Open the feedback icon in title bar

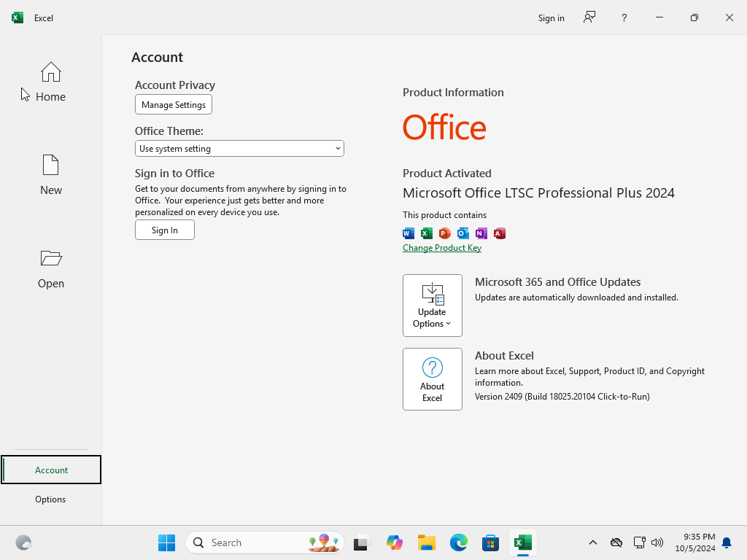[589, 17]
